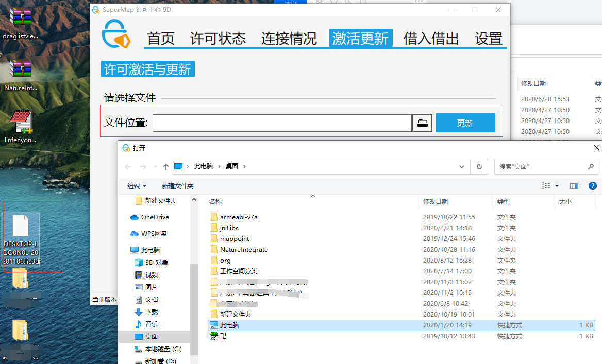
Task: Expand the 桌面 breadcrumb chevron
Action: 244,166
